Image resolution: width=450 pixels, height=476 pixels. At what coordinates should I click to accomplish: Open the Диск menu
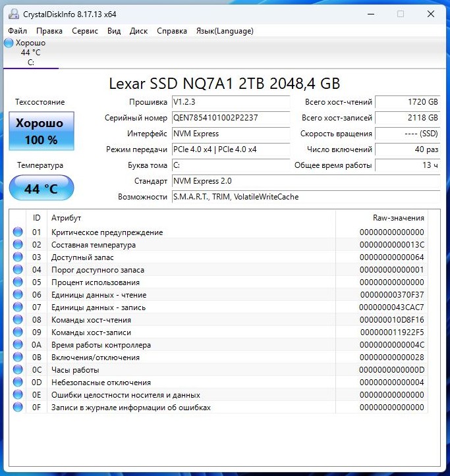pos(138,31)
